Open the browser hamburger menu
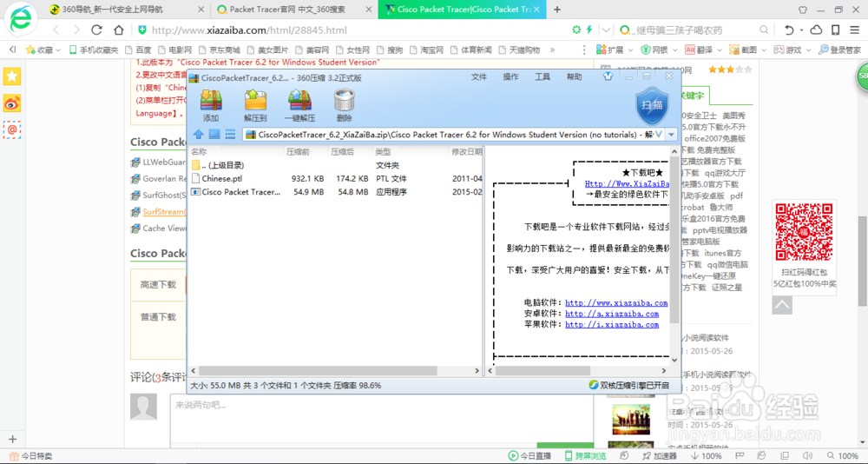Screen dimensions: 868x464 click(853, 30)
